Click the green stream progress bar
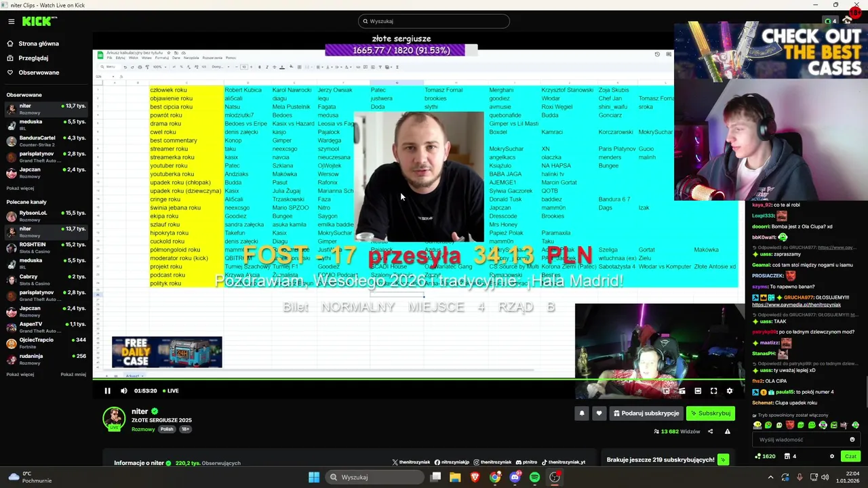 (418, 380)
